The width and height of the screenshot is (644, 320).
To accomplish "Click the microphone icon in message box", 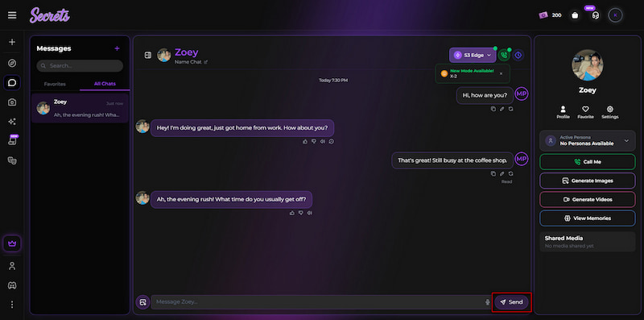I will 487,302.
